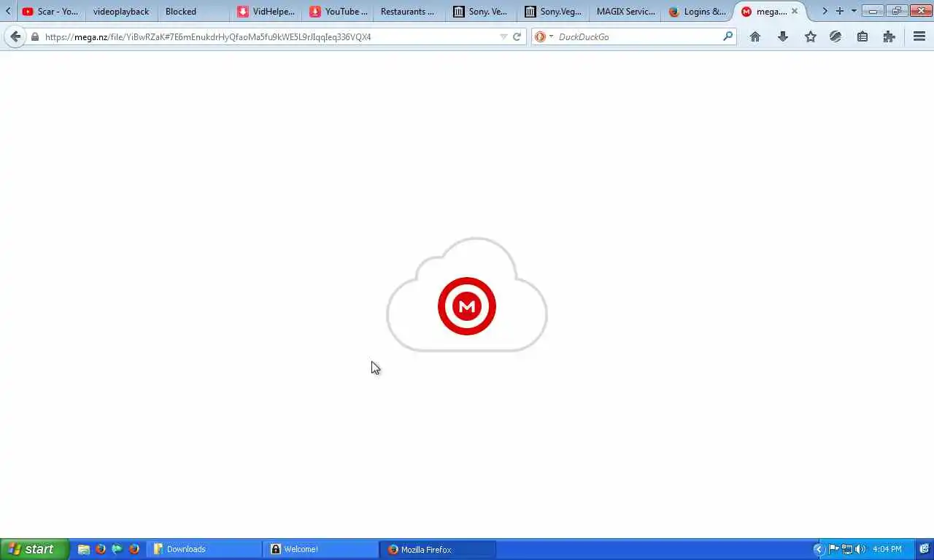Viewport: 934px width, 560px height.
Task: Open the DuckDuckGo search engine selector
Action: pos(544,36)
